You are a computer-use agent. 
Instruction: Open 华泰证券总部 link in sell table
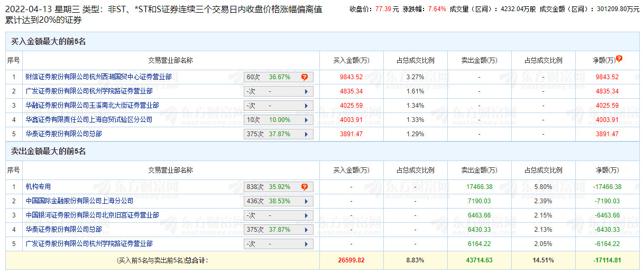pyautogui.click(x=63, y=230)
